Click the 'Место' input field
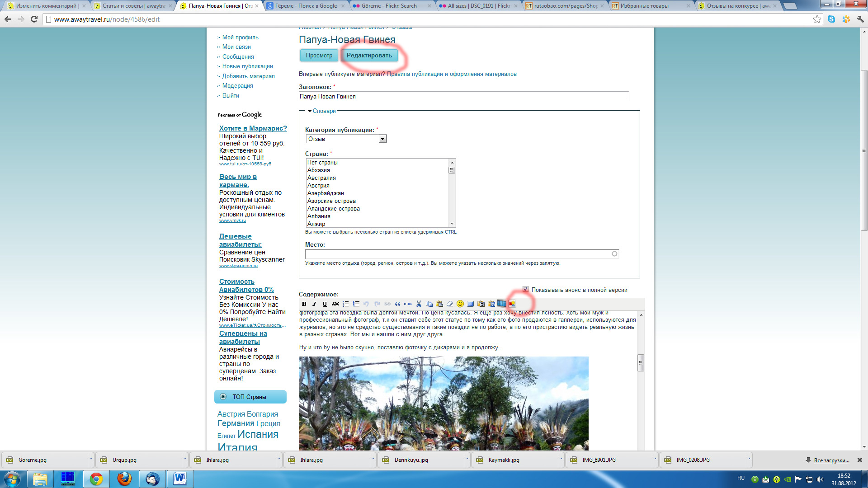 [x=462, y=253]
